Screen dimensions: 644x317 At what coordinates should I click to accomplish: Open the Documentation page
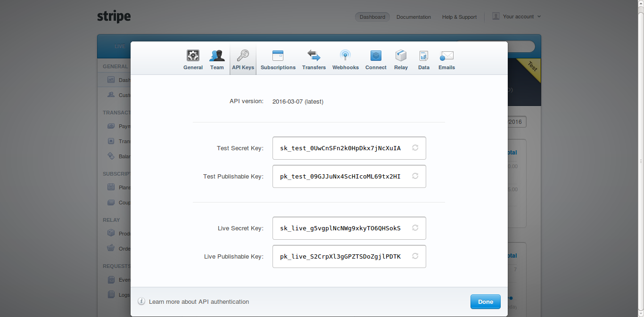tap(413, 17)
